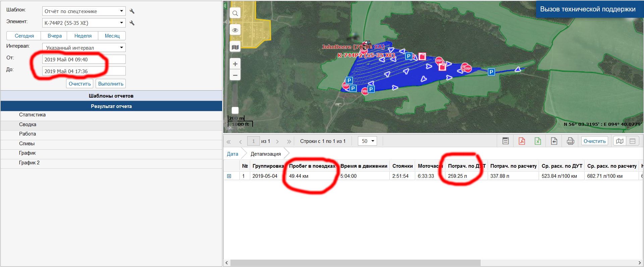Image resolution: width=644 pixels, height=267 pixels.
Task: Print the report table
Action: pyautogui.click(x=570, y=141)
